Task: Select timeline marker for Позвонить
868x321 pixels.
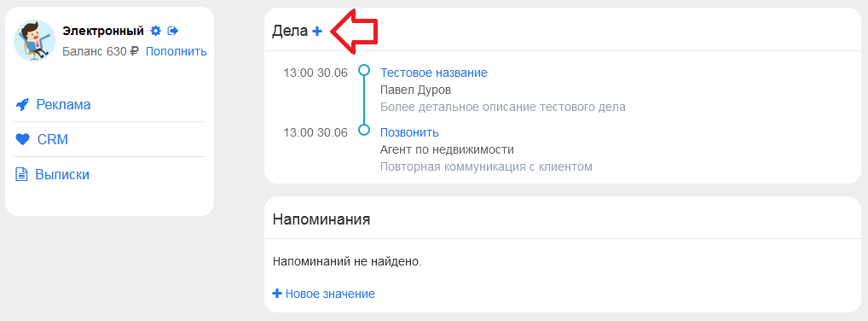Action: tap(364, 130)
